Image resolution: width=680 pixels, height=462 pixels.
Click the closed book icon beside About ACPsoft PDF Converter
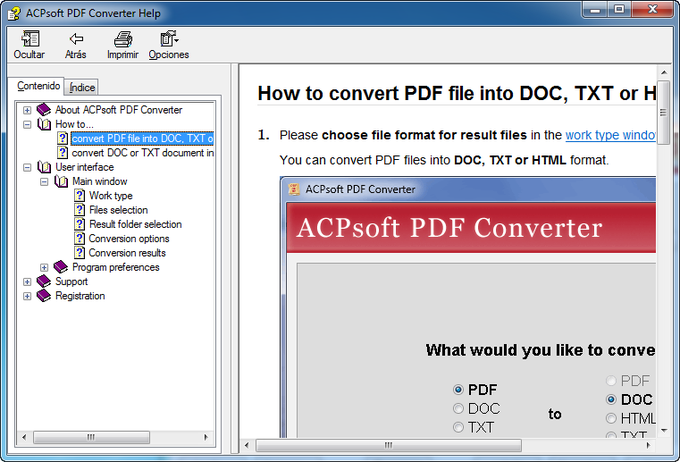point(44,110)
